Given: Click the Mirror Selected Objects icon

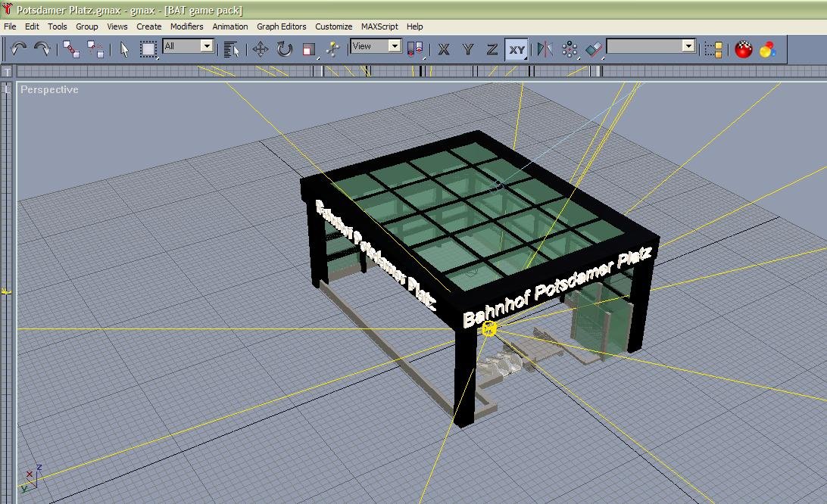Looking at the screenshot, I should [x=545, y=49].
